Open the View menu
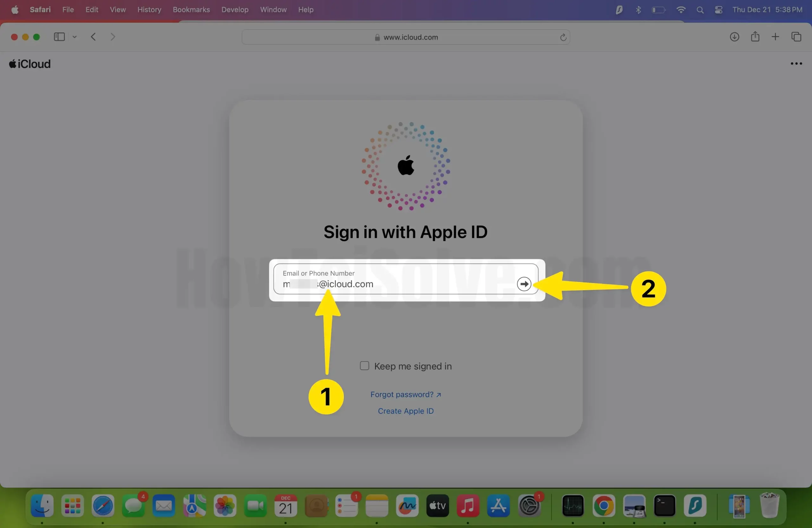 [x=118, y=10]
